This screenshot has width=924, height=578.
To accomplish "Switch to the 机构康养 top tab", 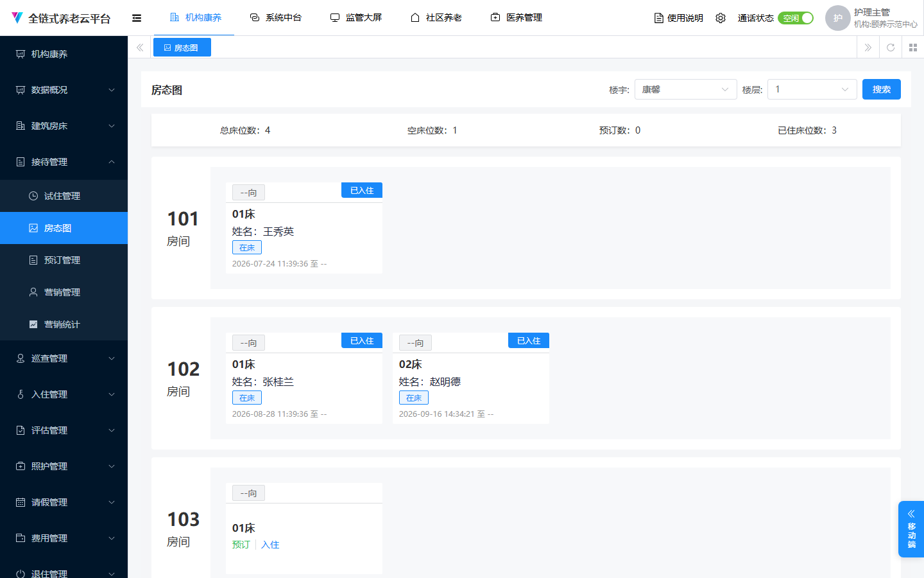I will coord(195,18).
